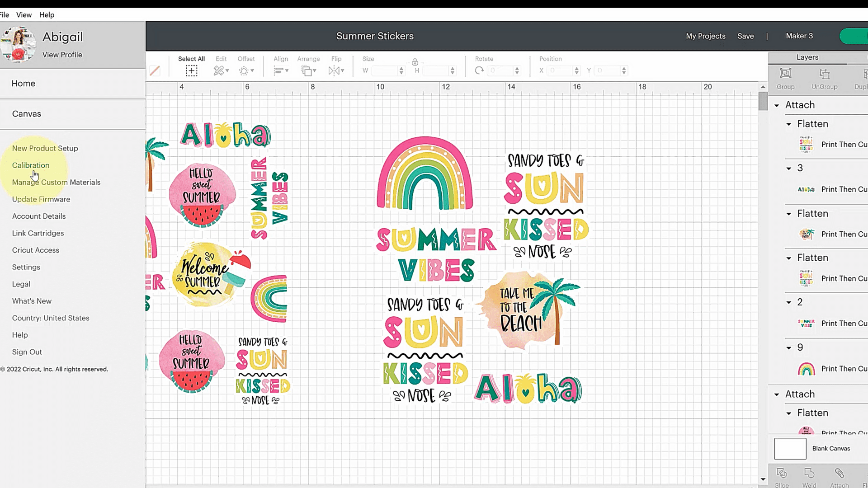The width and height of the screenshot is (868, 488).
Task: Click the Blank Canvas thumbnail
Action: click(x=790, y=449)
